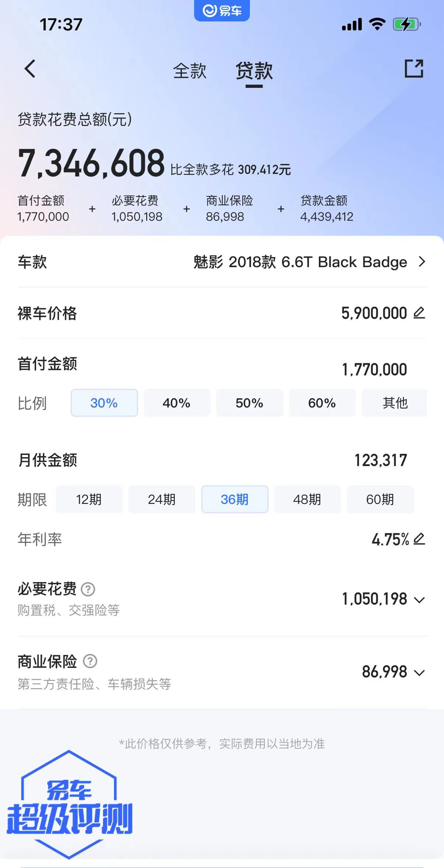
Task: Tap the price disclaimer note
Action: (222, 744)
